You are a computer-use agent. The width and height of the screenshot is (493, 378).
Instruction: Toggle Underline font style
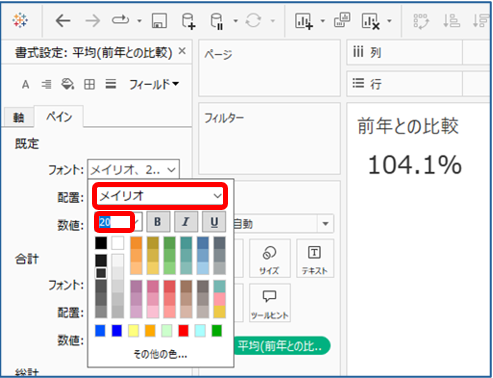(x=214, y=222)
